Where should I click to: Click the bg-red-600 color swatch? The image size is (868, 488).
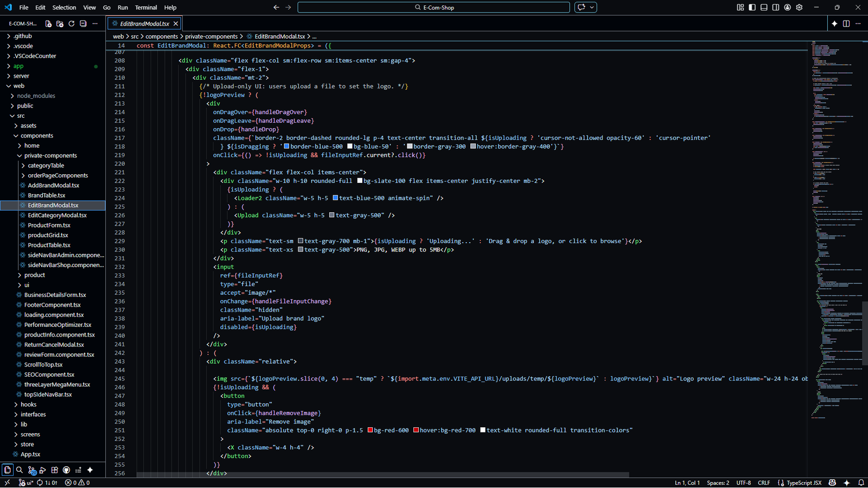(370, 430)
